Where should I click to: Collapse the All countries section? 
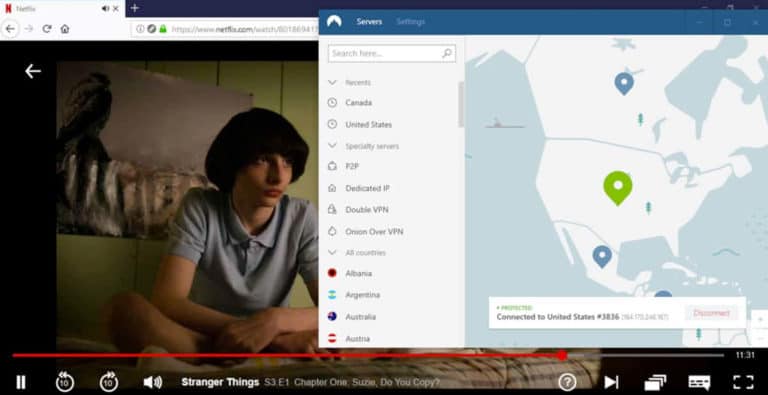333,252
